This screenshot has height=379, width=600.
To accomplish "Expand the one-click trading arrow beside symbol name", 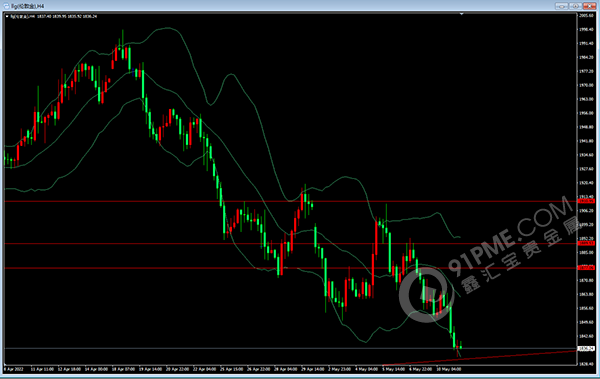I will (7, 16).
